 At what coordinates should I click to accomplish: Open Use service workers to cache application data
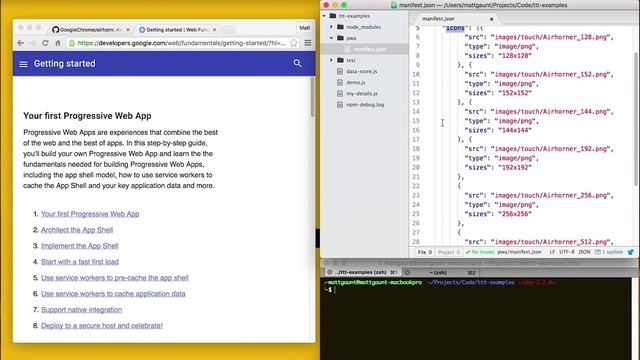(x=113, y=293)
